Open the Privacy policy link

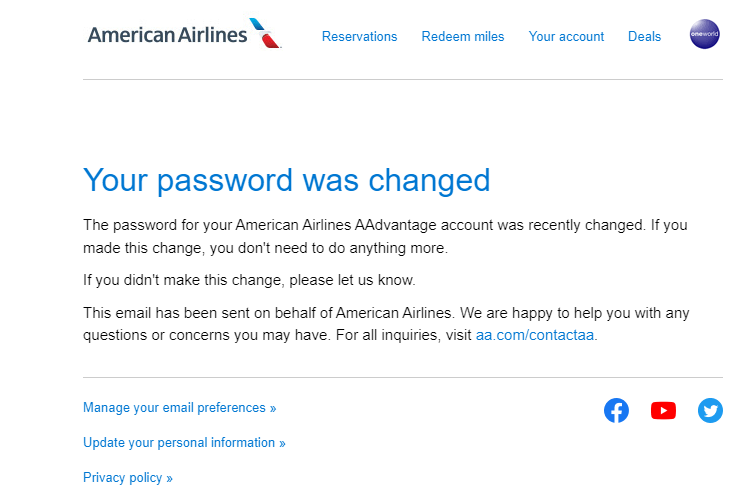point(127,478)
